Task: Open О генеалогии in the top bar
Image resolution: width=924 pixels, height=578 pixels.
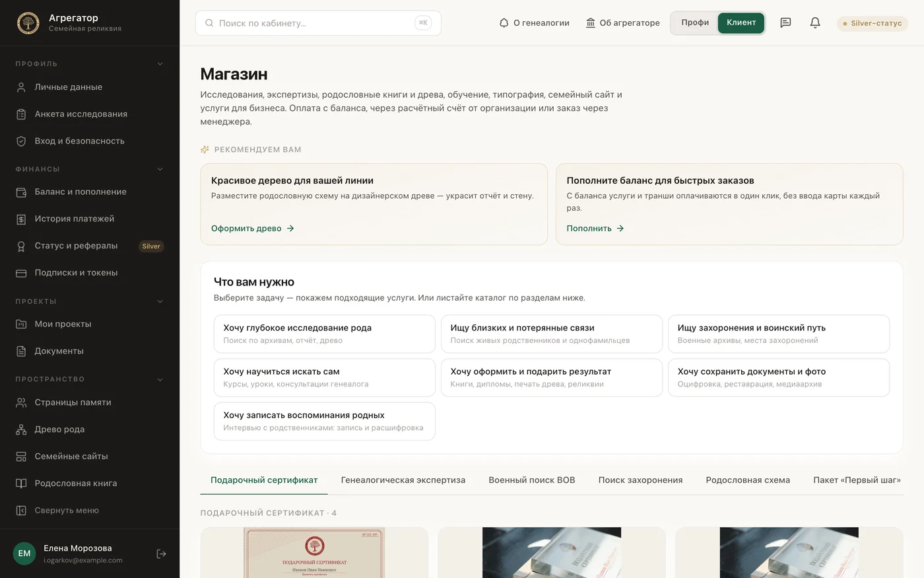Action: point(534,23)
